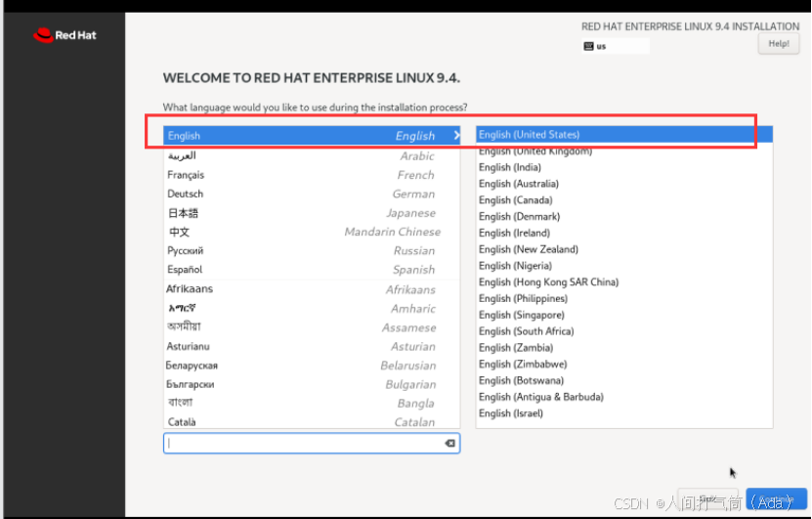Select Беларуская Belarusian language row

pyautogui.click(x=312, y=366)
